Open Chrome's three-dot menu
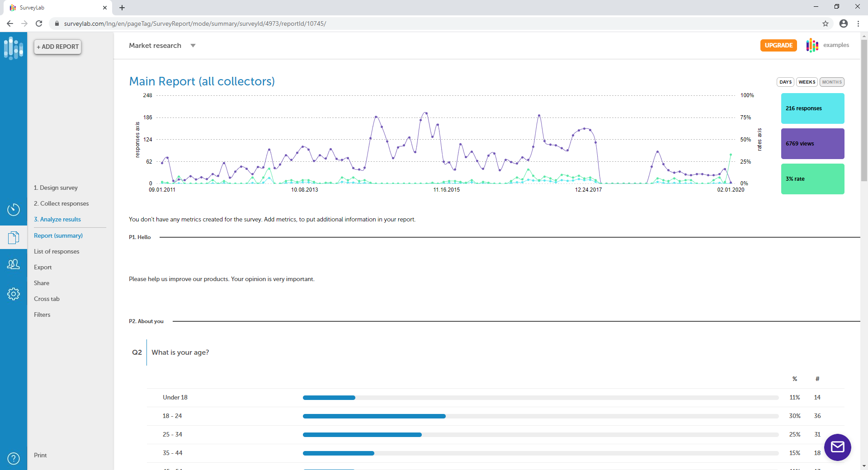Image resolution: width=868 pixels, height=470 pixels. pyautogui.click(x=858, y=23)
